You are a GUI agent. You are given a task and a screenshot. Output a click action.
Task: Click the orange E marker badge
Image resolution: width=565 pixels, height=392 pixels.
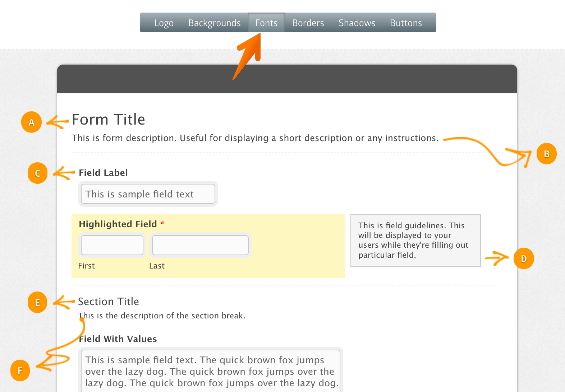click(37, 303)
